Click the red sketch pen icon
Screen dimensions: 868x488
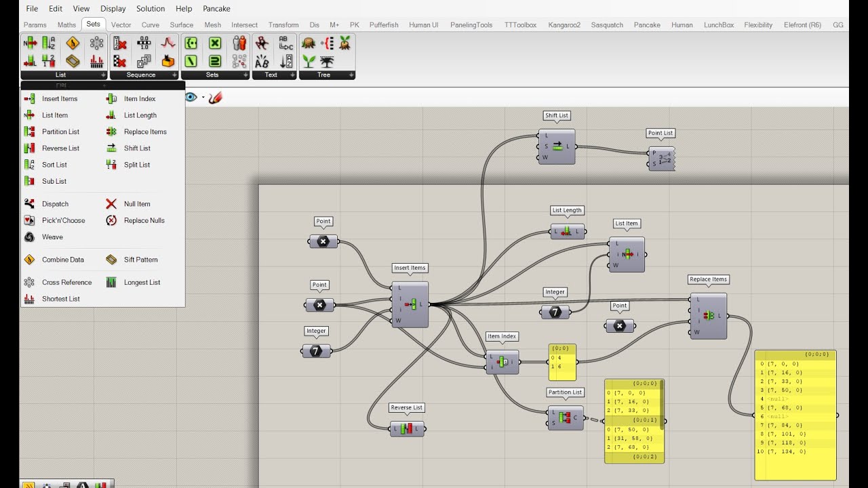point(216,98)
